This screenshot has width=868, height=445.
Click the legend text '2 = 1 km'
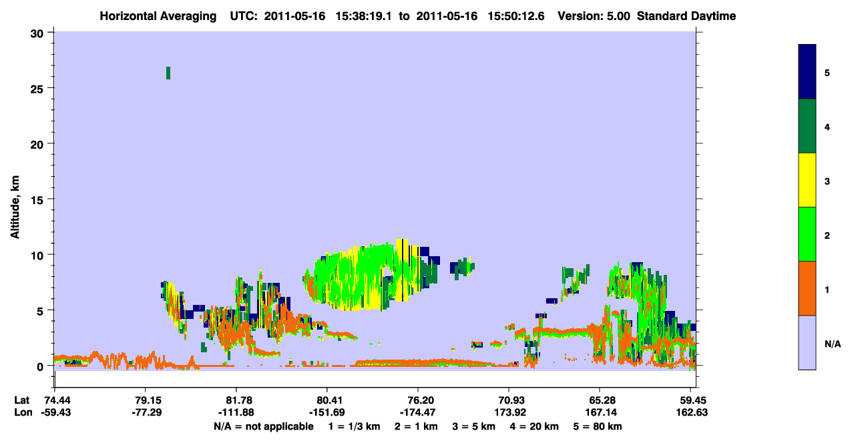click(416, 426)
